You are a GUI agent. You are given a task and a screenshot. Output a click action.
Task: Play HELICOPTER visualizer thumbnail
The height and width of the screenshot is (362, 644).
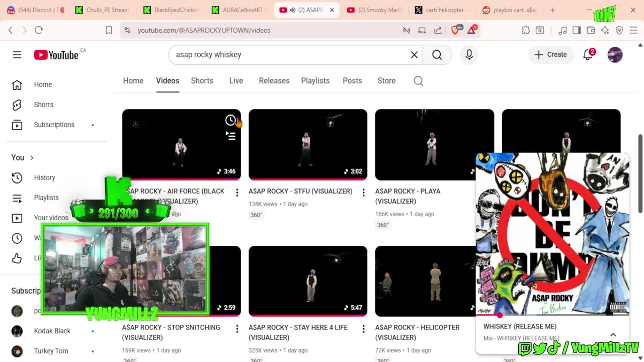(425, 281)
